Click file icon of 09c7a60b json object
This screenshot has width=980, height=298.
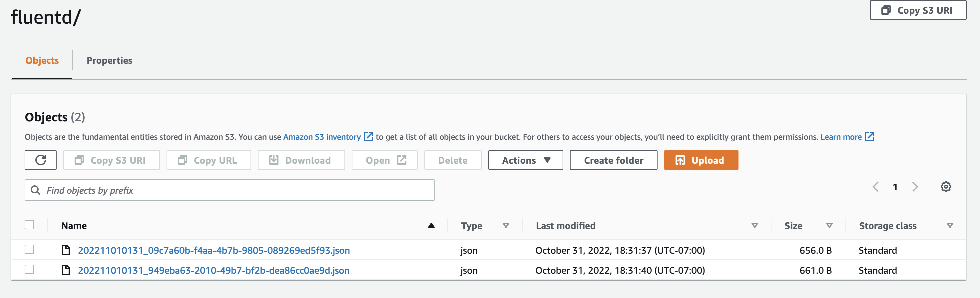coord(66,250)
